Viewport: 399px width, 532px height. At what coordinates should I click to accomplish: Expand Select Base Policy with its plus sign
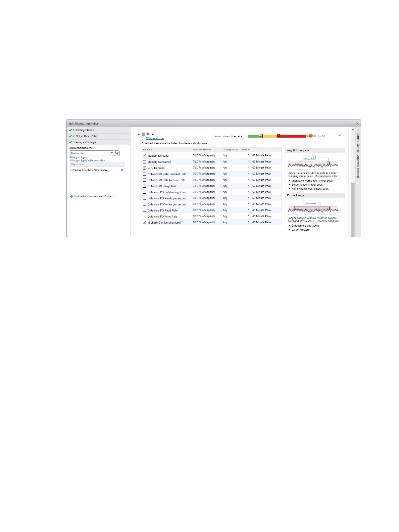127,136
